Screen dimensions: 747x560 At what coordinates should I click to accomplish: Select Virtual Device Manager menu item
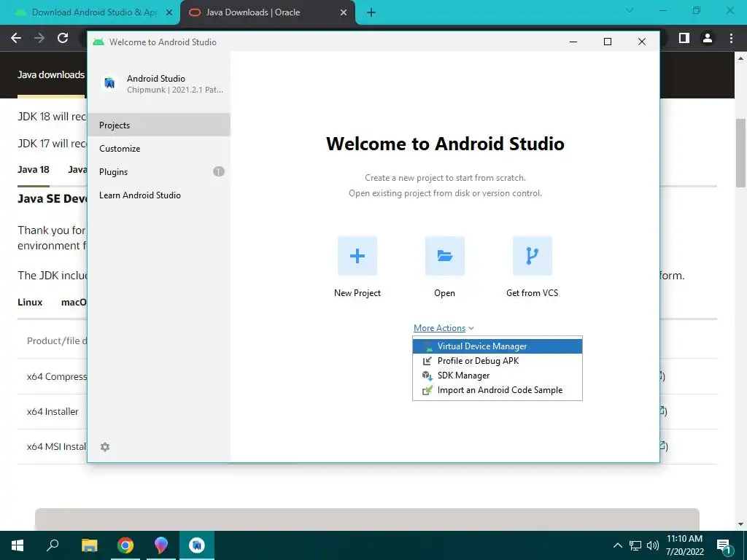pos(498,346)
